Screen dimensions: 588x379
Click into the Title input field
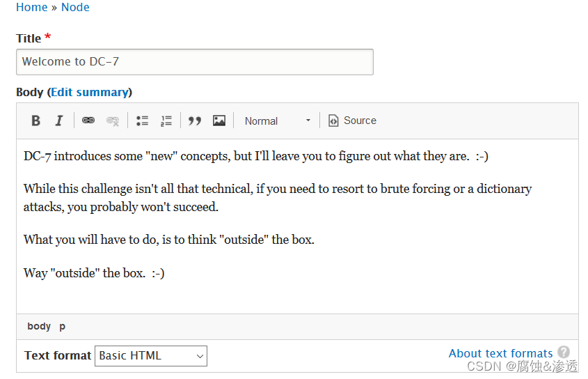195,61
